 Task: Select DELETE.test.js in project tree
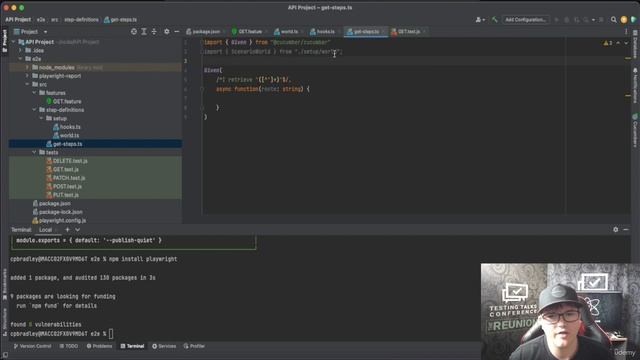(70, 161)
